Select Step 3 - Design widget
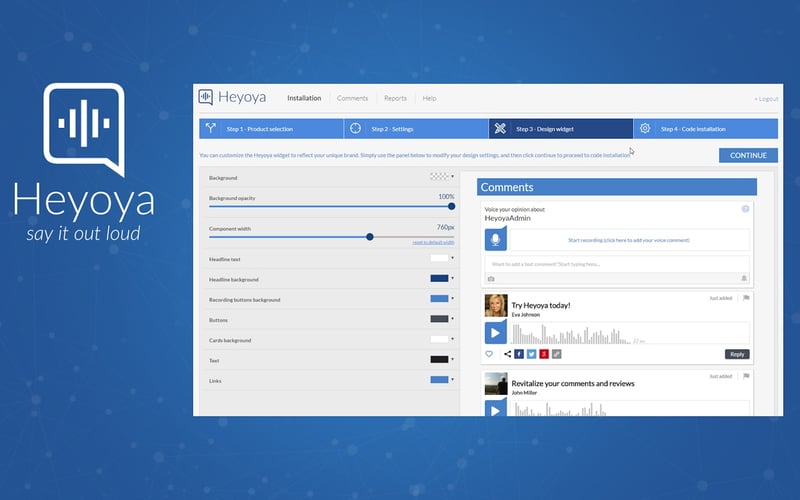 coord(561,129)
